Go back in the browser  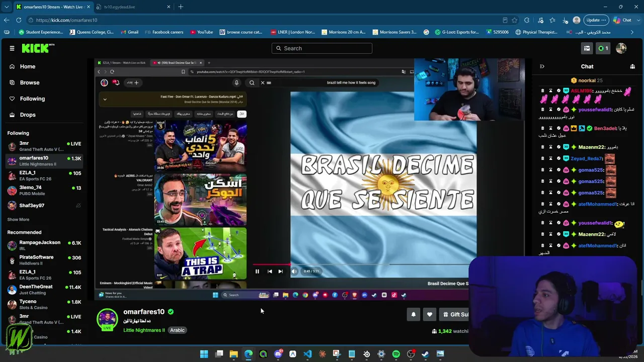7,20
